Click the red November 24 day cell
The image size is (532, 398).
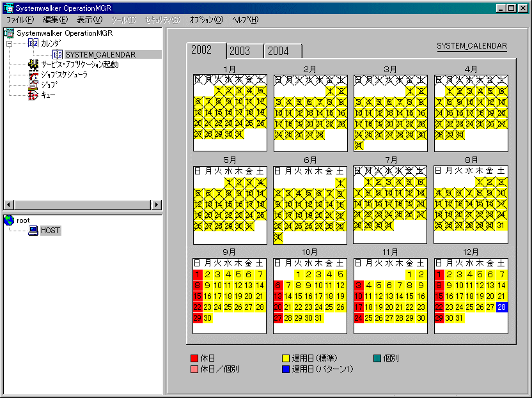tap(358, 318)
